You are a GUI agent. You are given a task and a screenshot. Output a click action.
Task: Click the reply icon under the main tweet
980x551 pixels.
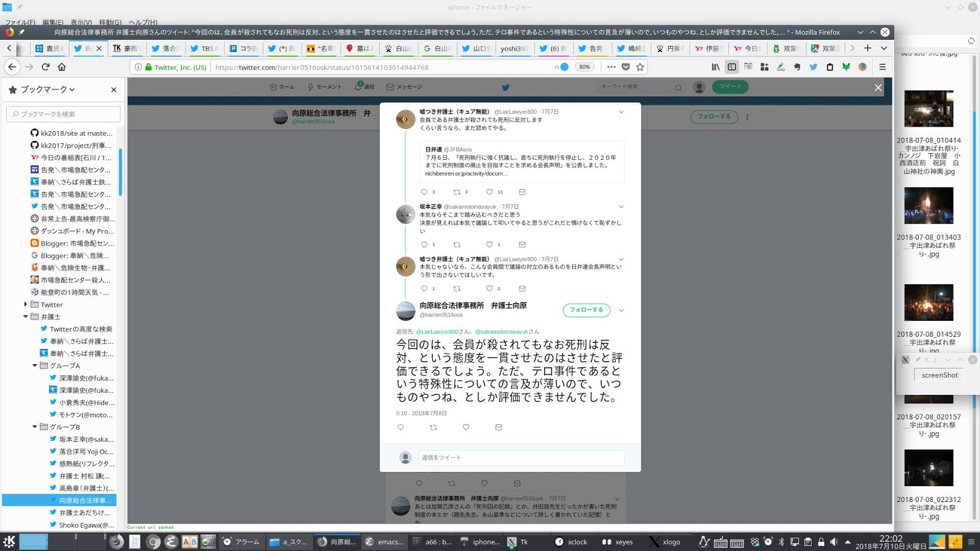click(401, 427)
